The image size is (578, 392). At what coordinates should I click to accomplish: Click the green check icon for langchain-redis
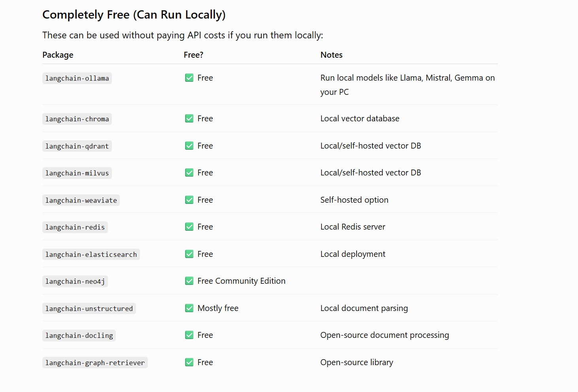click(189, 227)
